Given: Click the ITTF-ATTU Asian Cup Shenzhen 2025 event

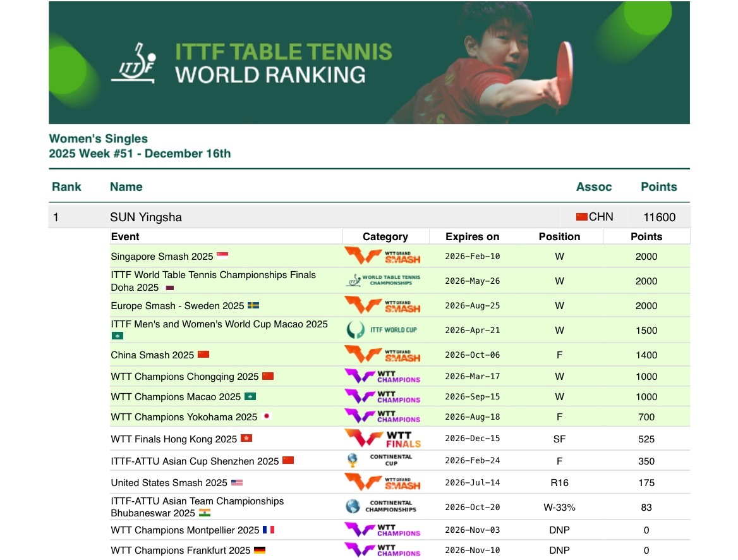Looking at the screenshot, I should (x=195, y=461).
